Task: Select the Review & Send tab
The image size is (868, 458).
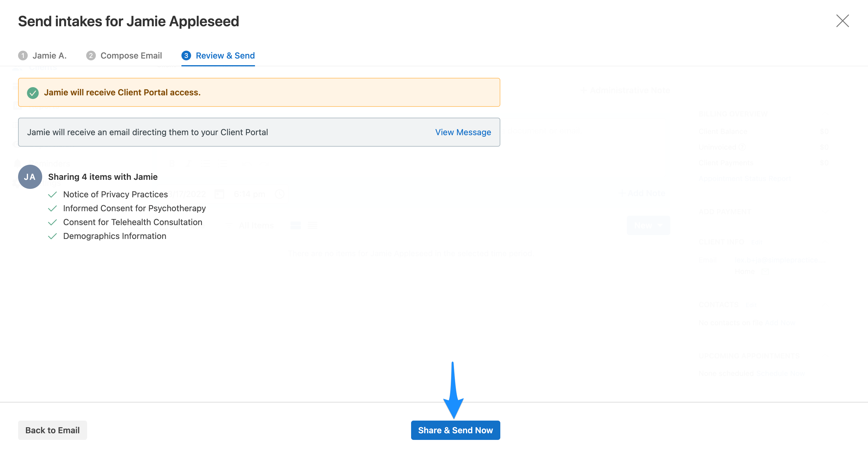Action: pos(218,56)
